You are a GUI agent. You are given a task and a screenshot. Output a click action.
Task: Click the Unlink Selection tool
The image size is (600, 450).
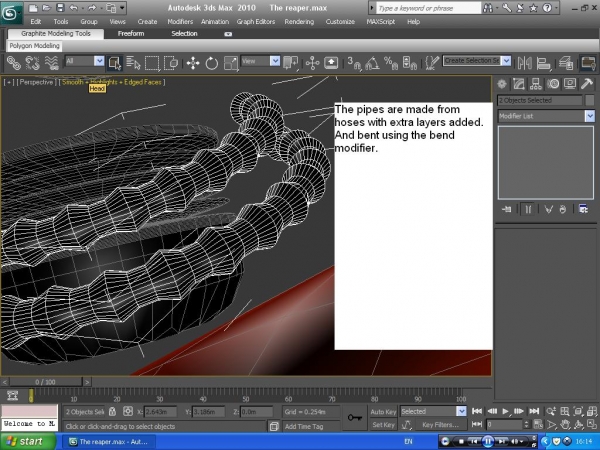click(33, 63)
